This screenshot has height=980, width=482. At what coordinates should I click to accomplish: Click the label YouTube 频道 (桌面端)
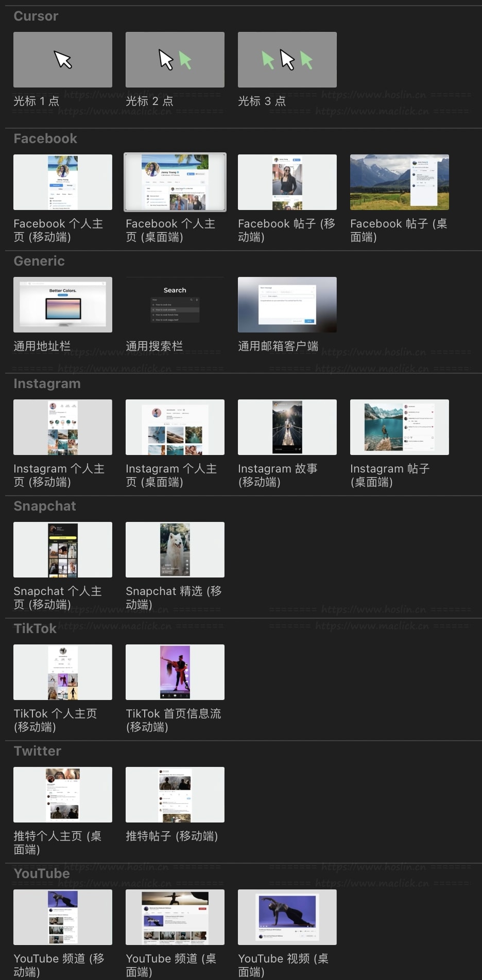pos(171,965)
